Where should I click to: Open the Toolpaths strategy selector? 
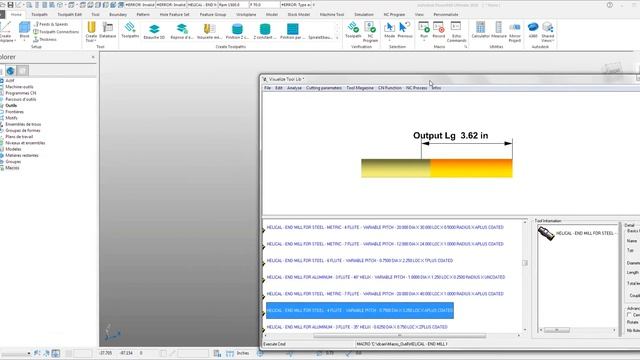[x=130, y=30]
